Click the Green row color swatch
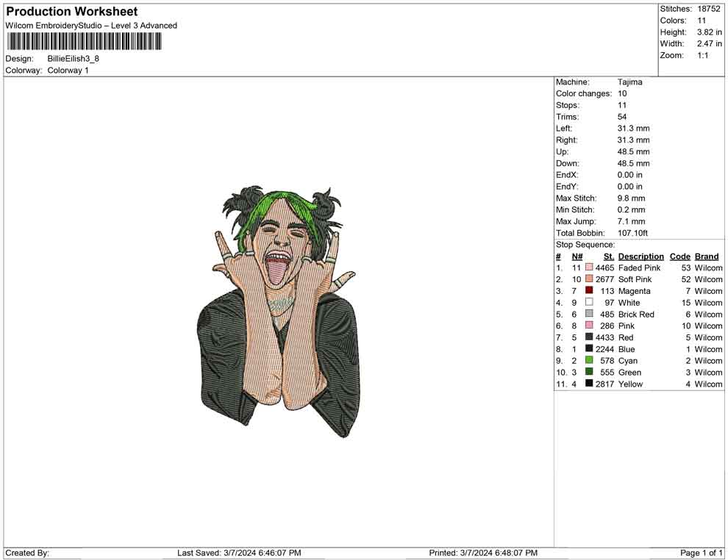The image size is (728, 560). click(589, 372)
